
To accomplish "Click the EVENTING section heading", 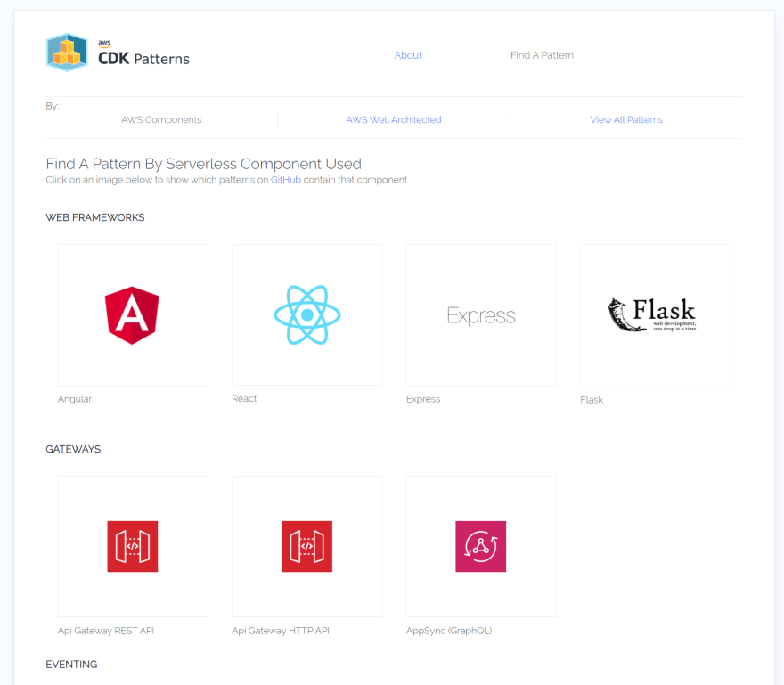I will (x=71, y=664).
